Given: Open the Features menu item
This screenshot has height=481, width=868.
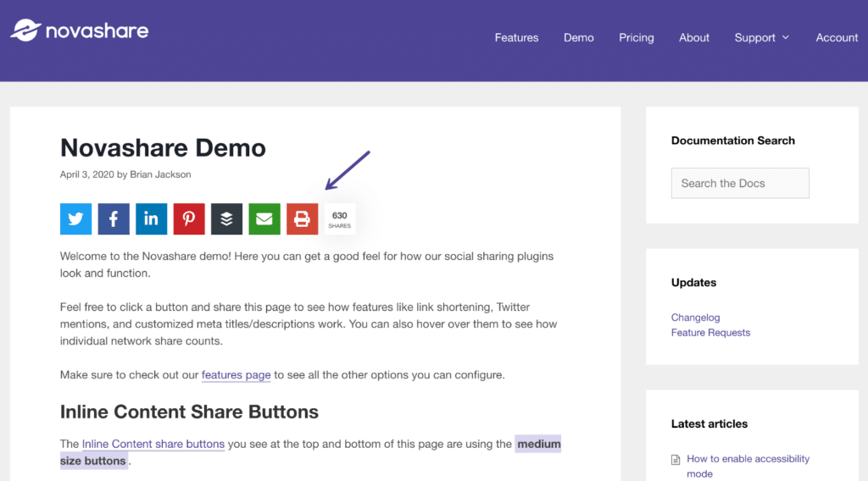Looking at the screenshot, I should 516,37.
